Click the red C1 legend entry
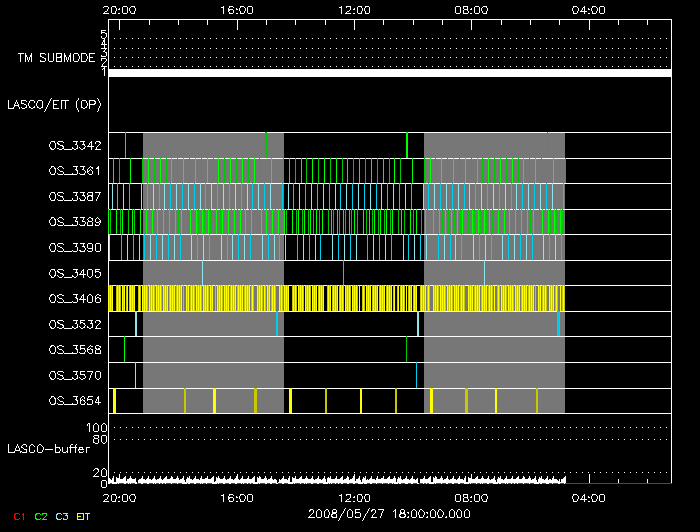This screenshot has width=700, height=532. 18,516
